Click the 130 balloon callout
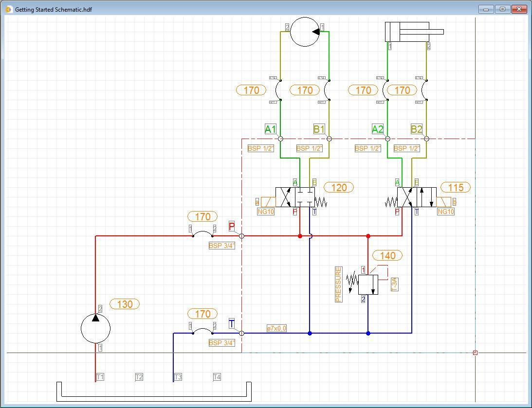The width and height of the screenshot is (532, 408). click(125, 304)
